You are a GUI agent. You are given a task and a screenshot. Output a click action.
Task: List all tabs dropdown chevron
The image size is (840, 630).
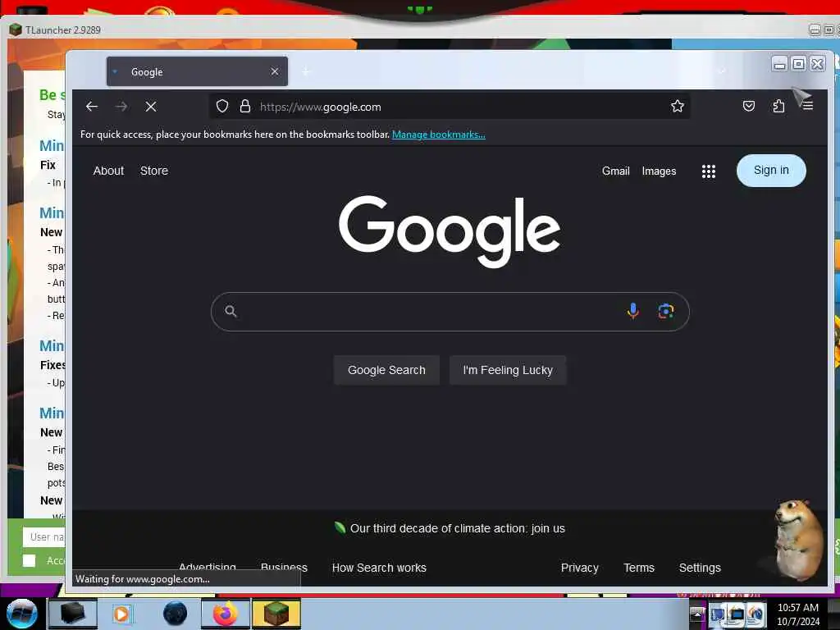(x=722, y=71)
